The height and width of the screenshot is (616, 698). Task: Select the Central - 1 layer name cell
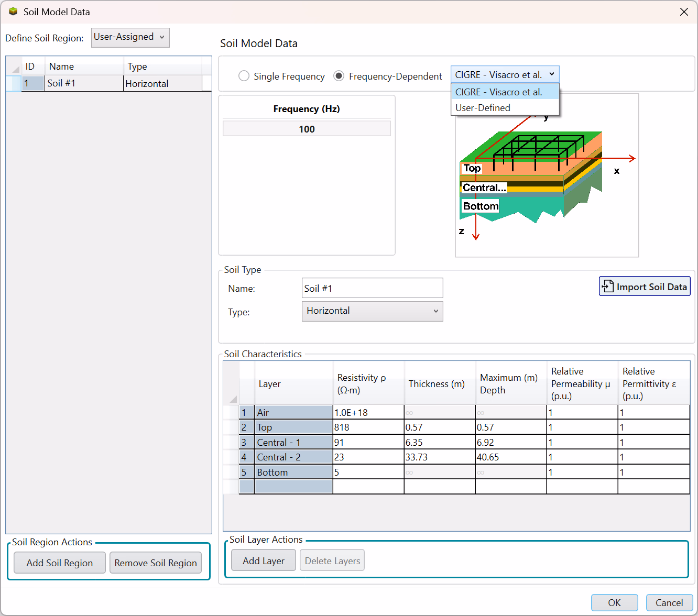pos(293,442)
